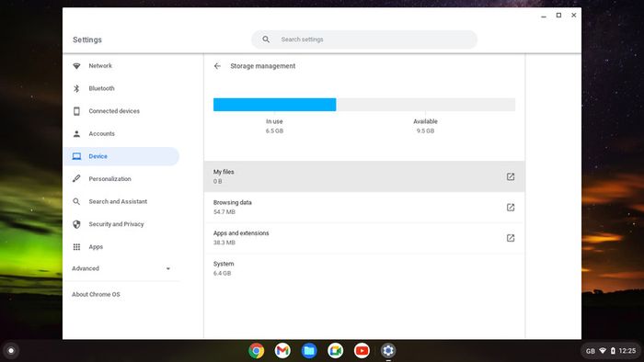
Task: Click the blue in-use storage bar
Action: coord(274,105)
